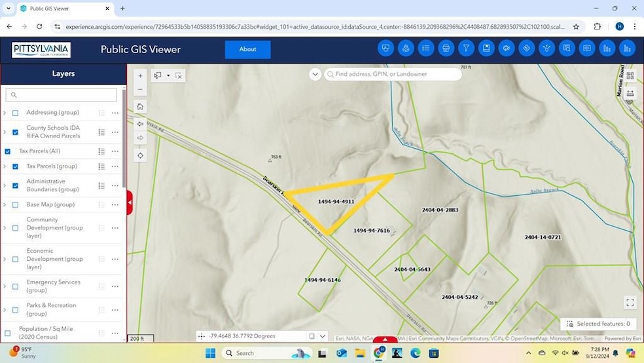Open the select tool dropdown arrow
The image size is (644, 363).
(168, 75)
